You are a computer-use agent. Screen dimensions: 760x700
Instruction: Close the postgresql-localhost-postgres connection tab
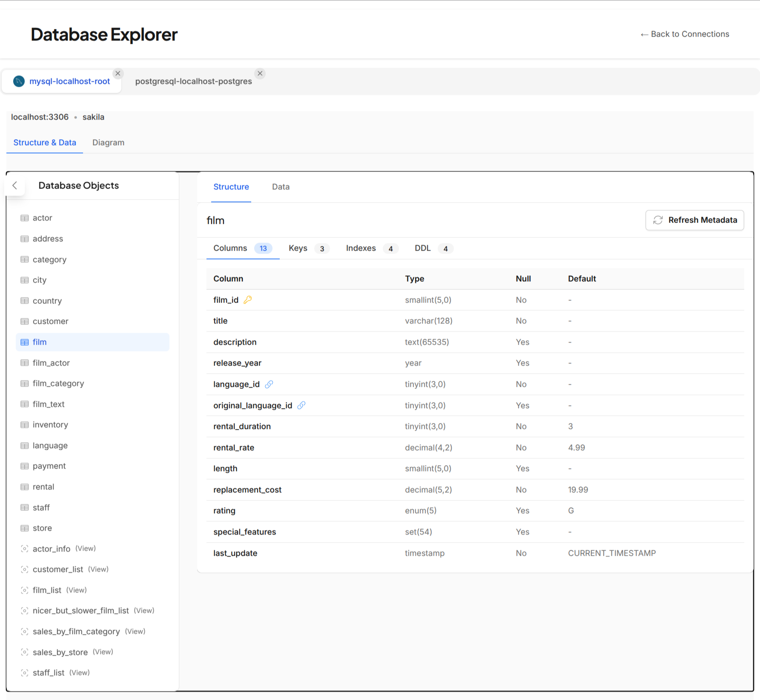[260, 73]
